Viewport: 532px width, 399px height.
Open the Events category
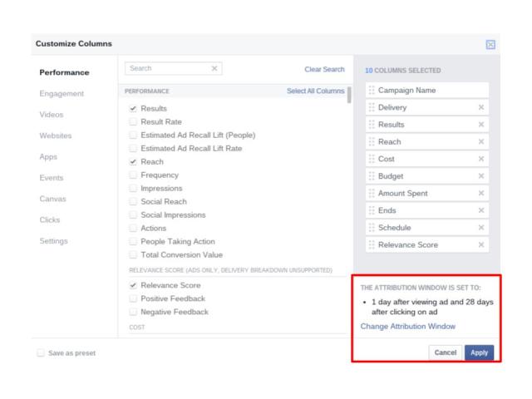point(52,178)
